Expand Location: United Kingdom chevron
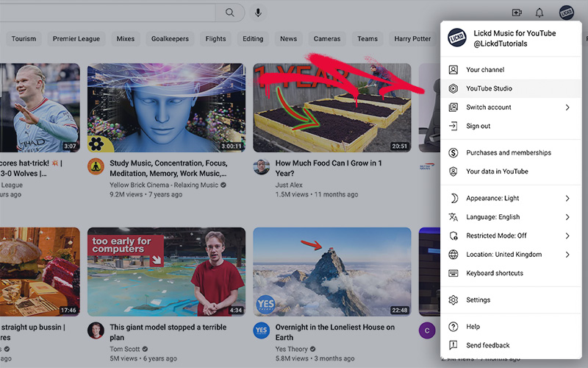588x368 pixels. [567, 255]
